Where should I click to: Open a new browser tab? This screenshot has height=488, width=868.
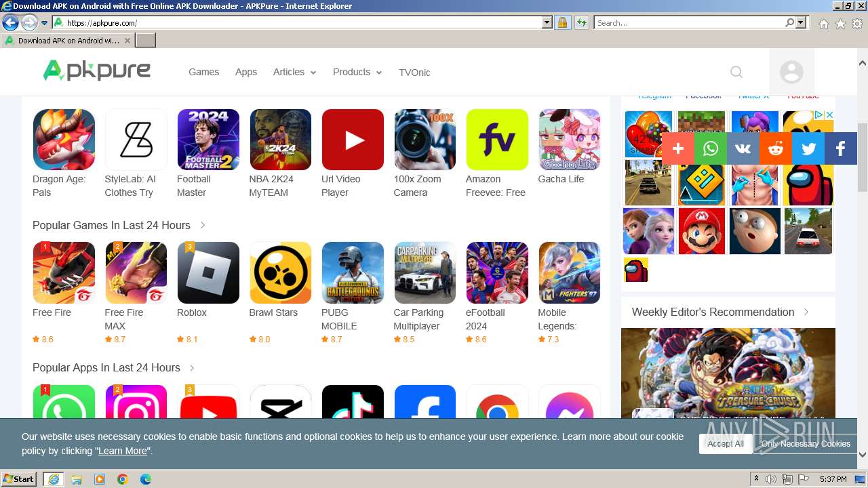146,40
